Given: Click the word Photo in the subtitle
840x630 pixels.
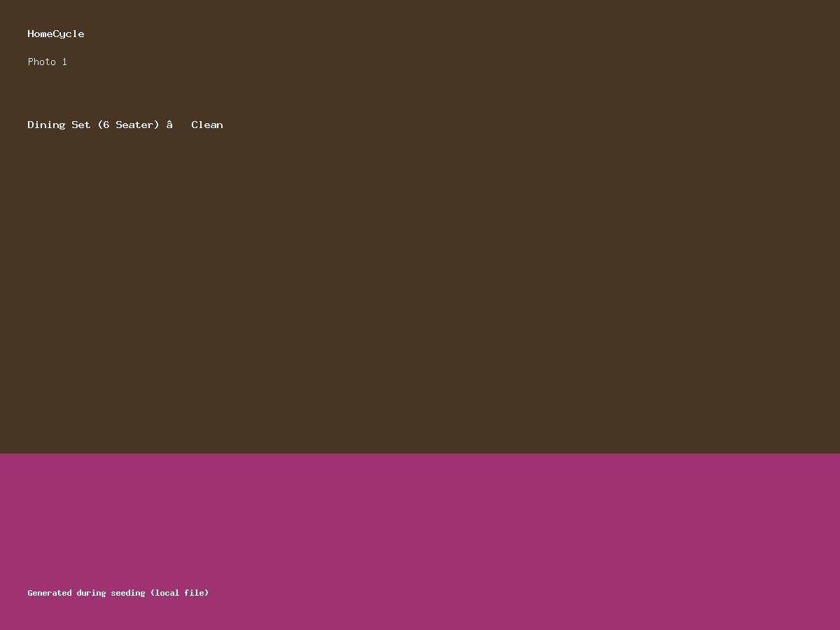Looking at the screenshot, I should [42, 62].
